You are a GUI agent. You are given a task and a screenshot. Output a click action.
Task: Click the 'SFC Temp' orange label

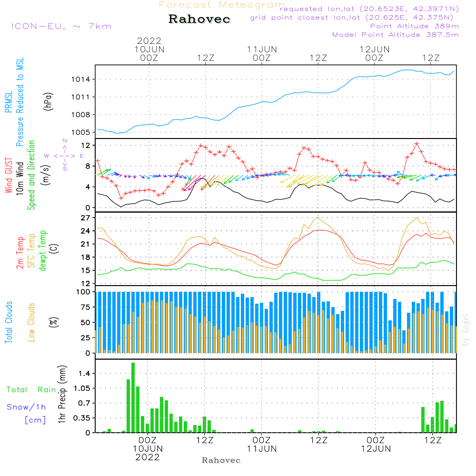coord(31,251)
